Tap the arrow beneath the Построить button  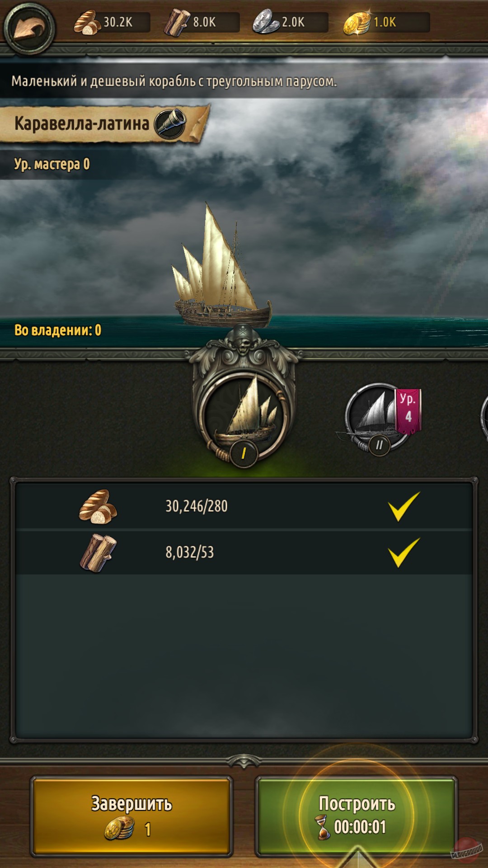(x=357, y=858)
